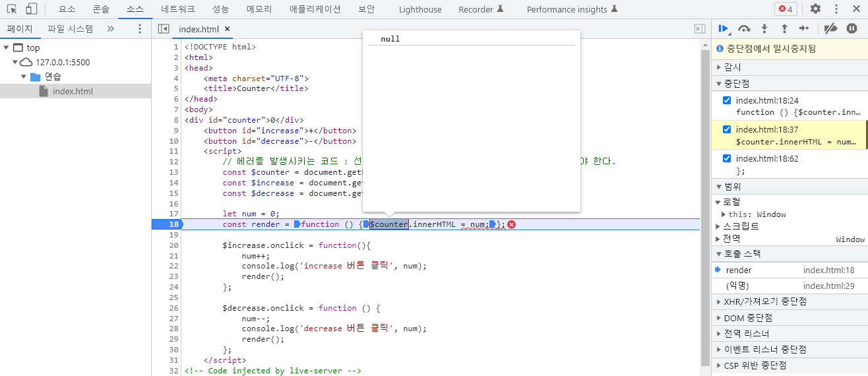Collapse the top frame tree node
The height and width of the screenshot is (376, 868).
pos(6,47)
